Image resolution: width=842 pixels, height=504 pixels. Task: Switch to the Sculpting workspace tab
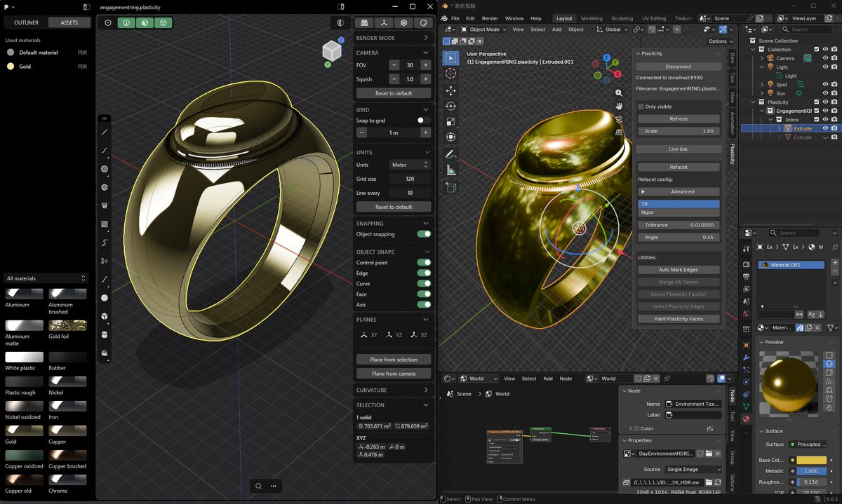[x=622, y=18]
